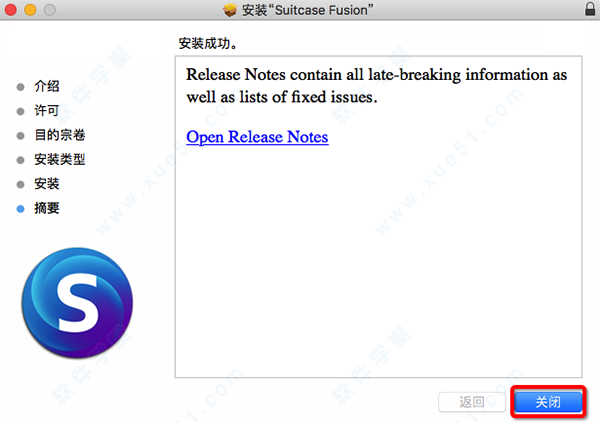Screen dimensions: 600x423
Task: Click the Release Notes description paragraph
Action: [x=377, y=86]
